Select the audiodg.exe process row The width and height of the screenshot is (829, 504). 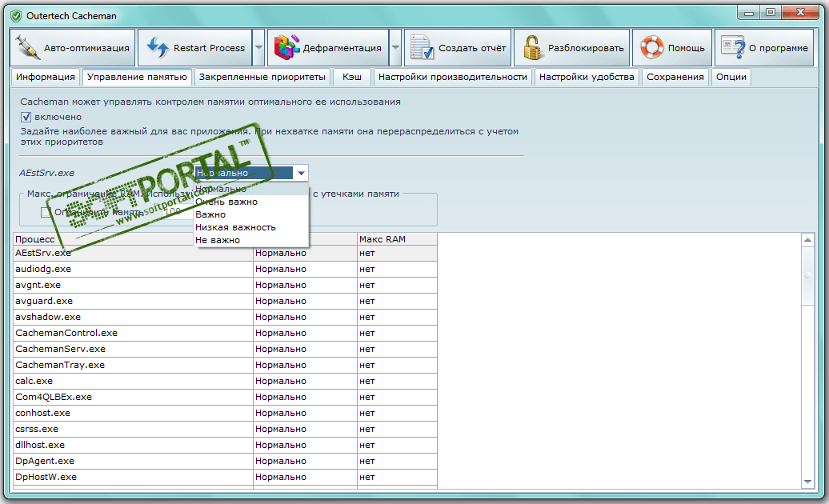click(x=225, y=269)
